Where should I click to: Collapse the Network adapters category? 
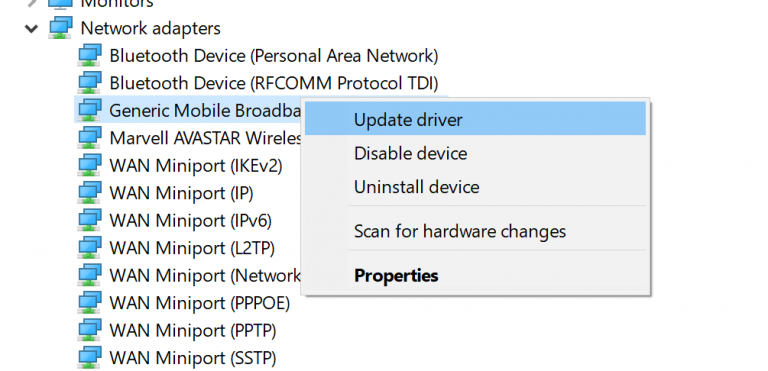click(31, 29)
